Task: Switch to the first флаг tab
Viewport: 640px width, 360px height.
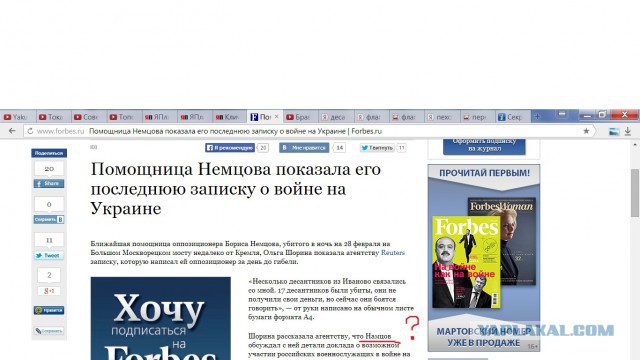Action: point(371,117)
